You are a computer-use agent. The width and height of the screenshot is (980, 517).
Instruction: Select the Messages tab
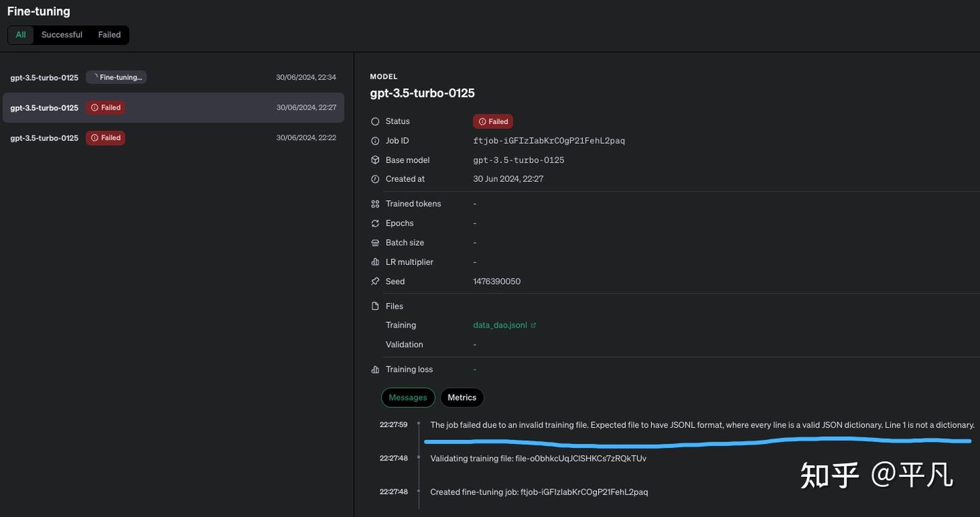(x=408, y=398)
